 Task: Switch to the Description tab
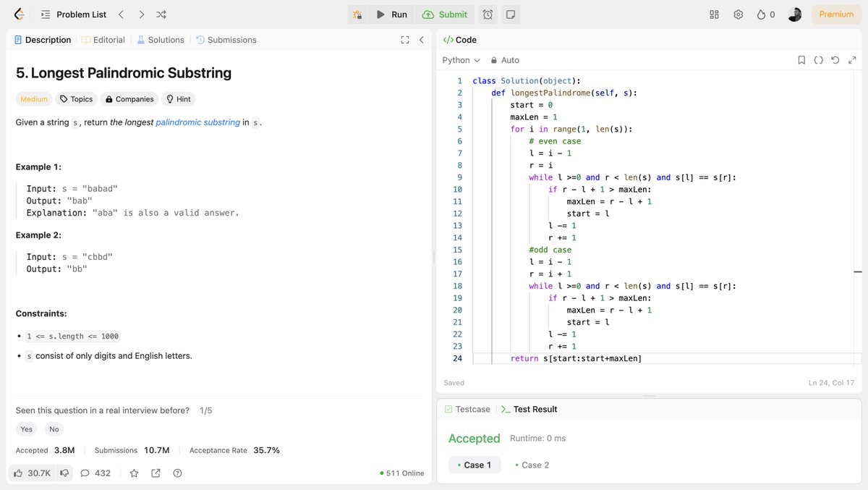click(43, 40)
